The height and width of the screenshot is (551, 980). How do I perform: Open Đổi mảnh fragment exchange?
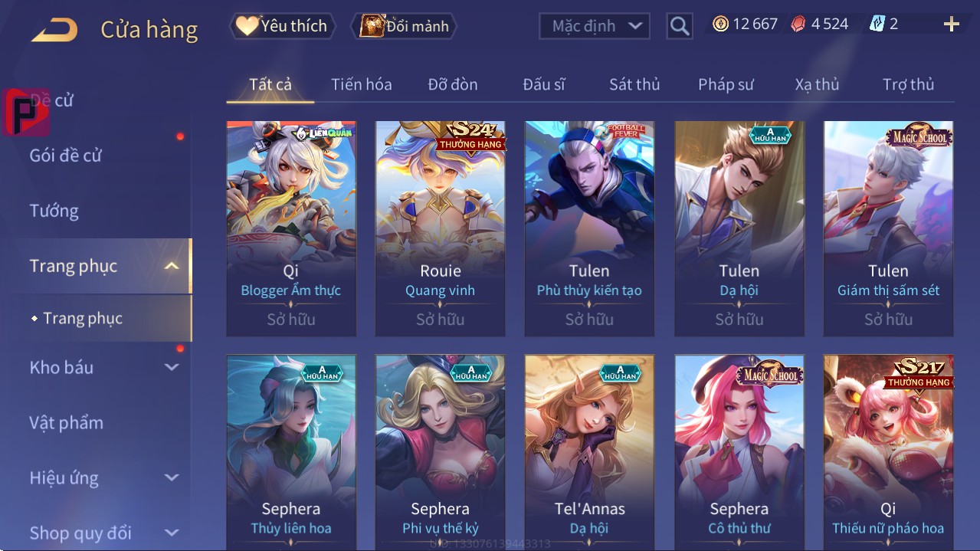pyautogui.click(x=404, y=26)
